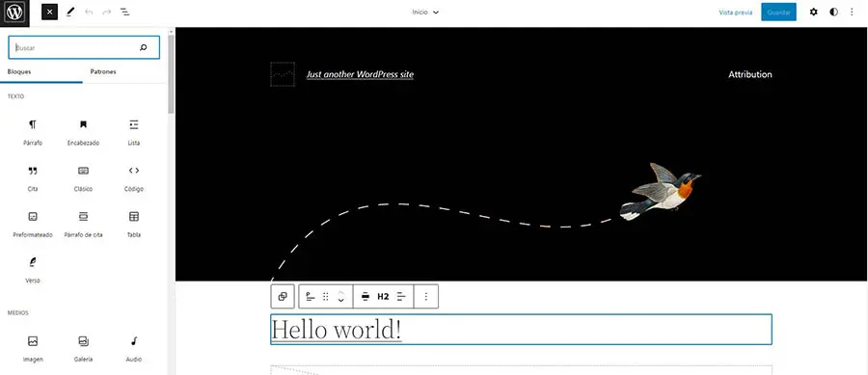
Task: Open the H2 heading level dropdown
Action: 383,297
